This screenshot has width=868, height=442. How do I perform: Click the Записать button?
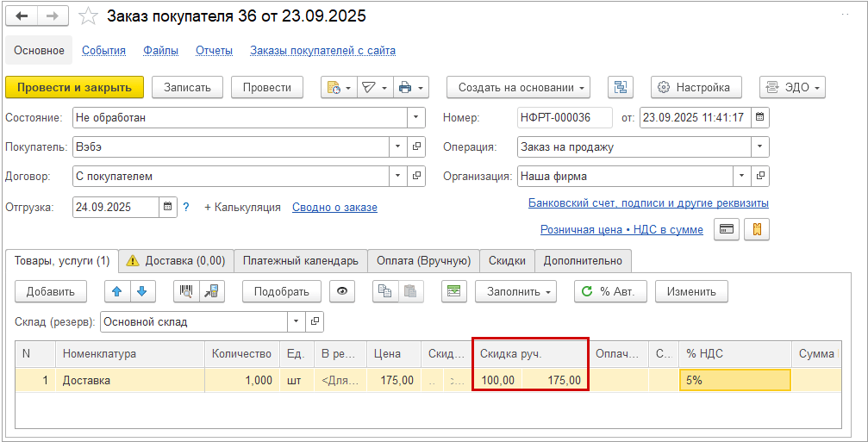click(187, 87)
